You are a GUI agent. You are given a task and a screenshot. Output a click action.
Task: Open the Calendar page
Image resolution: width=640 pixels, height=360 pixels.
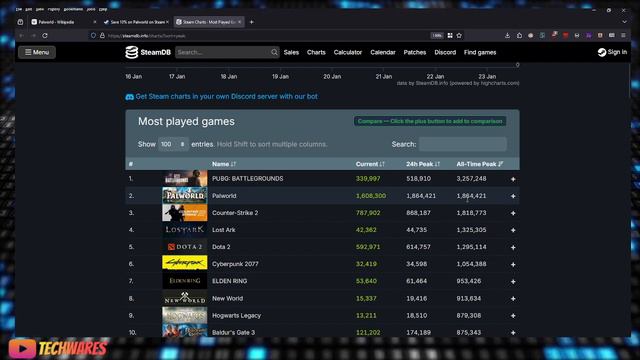[x=383, y=52]
